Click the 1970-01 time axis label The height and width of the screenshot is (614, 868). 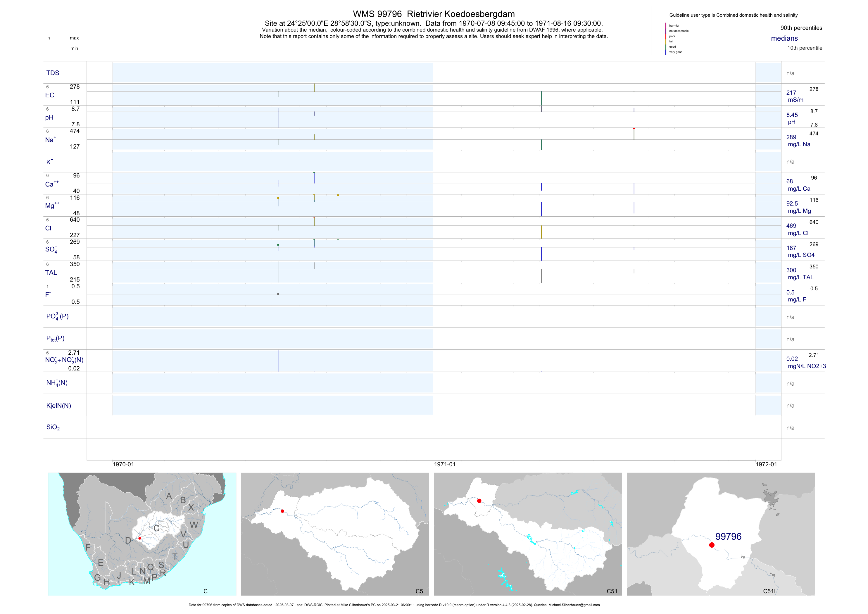[123, 464]
